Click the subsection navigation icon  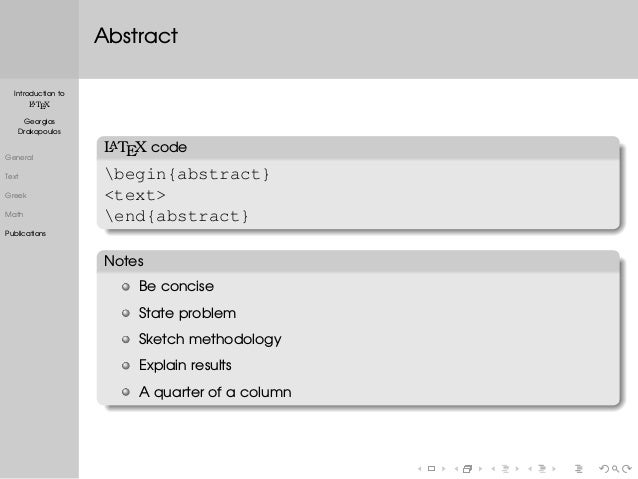(x=505, y=469)
